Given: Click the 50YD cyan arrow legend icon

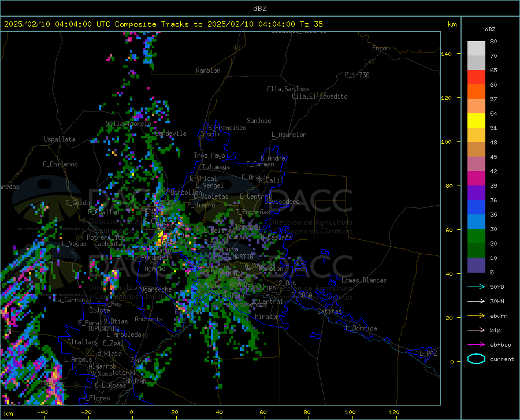Looking at the screenshot, I should pos(476,287).
